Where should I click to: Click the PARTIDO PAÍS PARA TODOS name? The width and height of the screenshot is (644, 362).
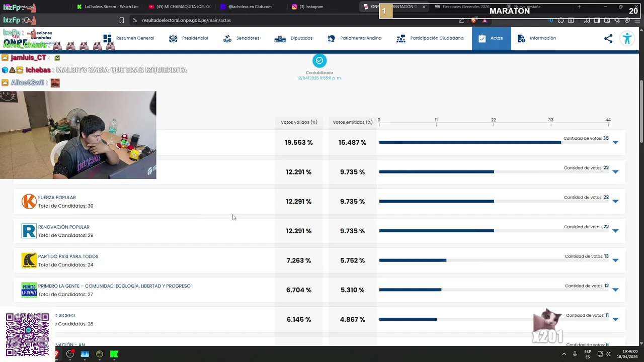click(68, 256)
